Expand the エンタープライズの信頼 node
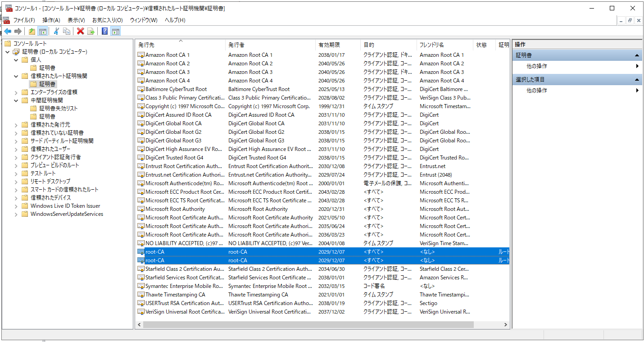 (x=16, y=92)
